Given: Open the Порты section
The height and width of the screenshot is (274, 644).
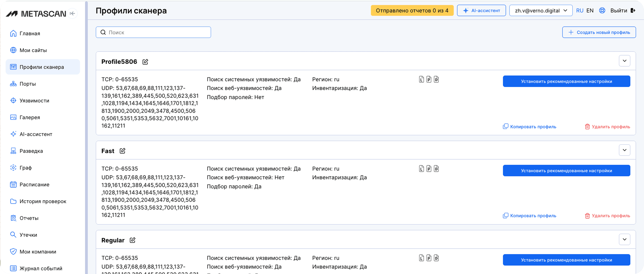Looking at the screenshot, I should [43, 84].
